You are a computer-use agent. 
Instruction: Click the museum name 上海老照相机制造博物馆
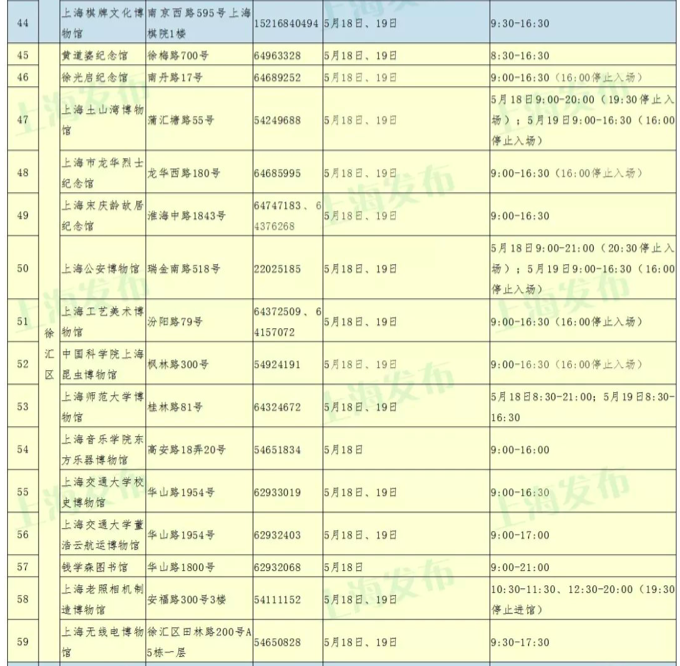pyautogui.click(x=102, y=599)
